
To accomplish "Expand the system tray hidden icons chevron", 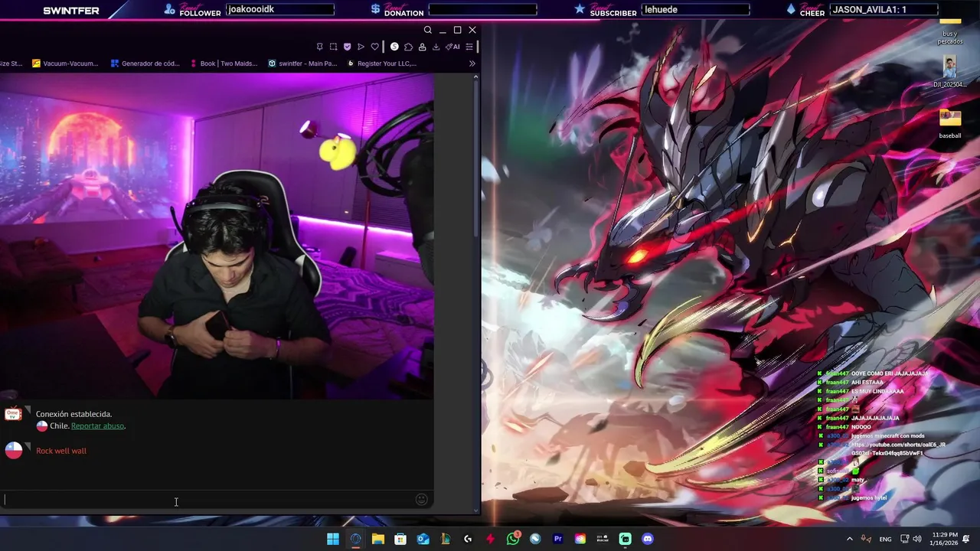I will tap(849, 539).
